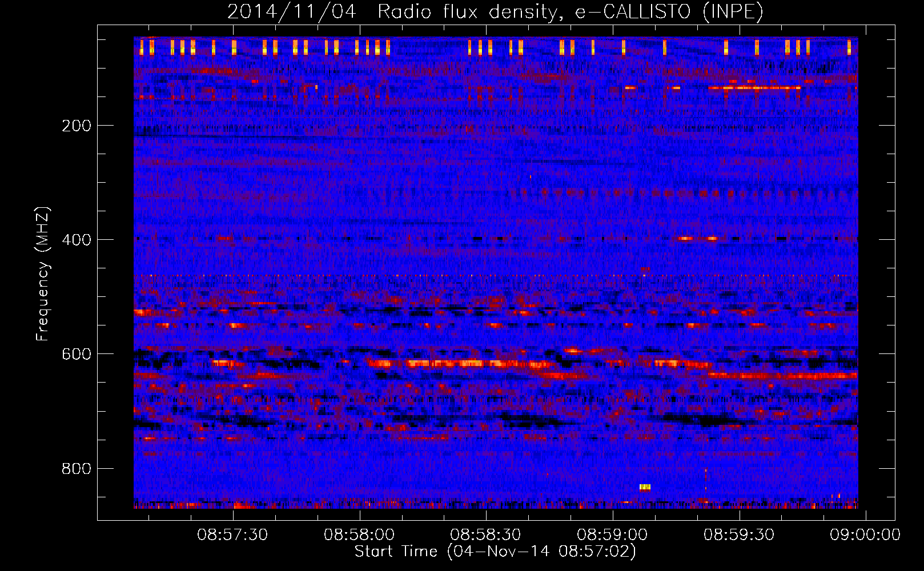Click the 'Start Time (04-Nov-14 08:57:02)' label
This screenshot has height=571, width=924.
(x=495, y=552)
